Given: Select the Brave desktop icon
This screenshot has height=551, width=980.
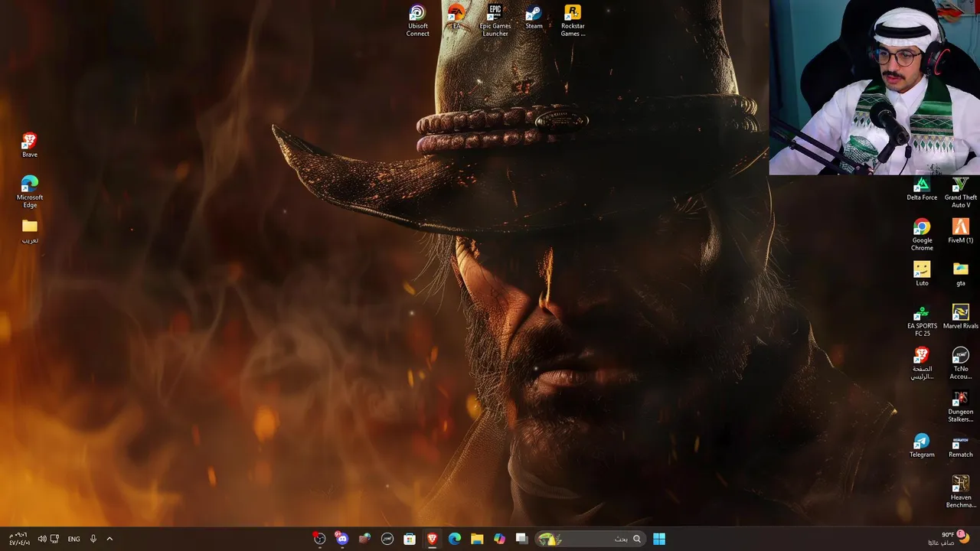Looking at the screenshot, I should 29,145.
